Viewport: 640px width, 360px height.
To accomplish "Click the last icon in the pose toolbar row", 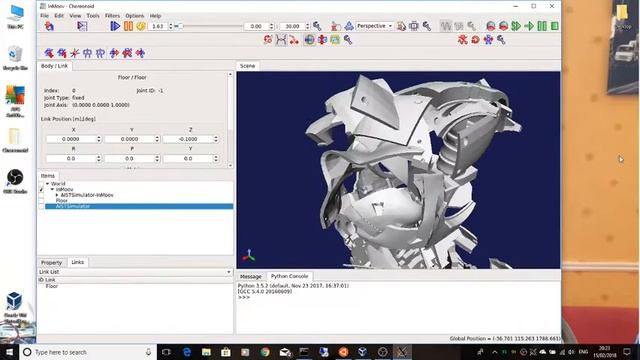I will (140, 53).
